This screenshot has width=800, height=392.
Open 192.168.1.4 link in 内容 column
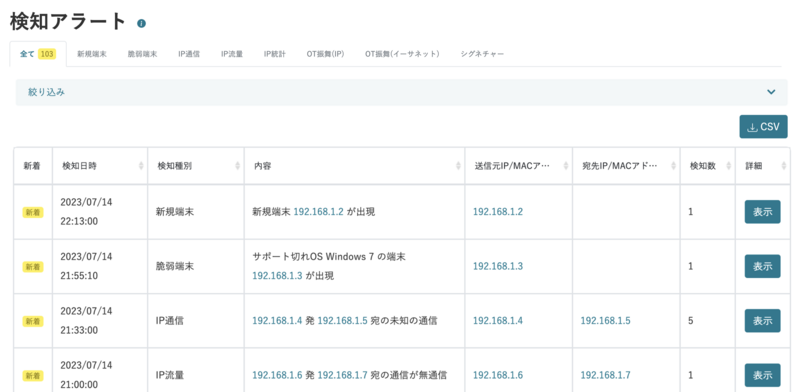pos(278,321)
